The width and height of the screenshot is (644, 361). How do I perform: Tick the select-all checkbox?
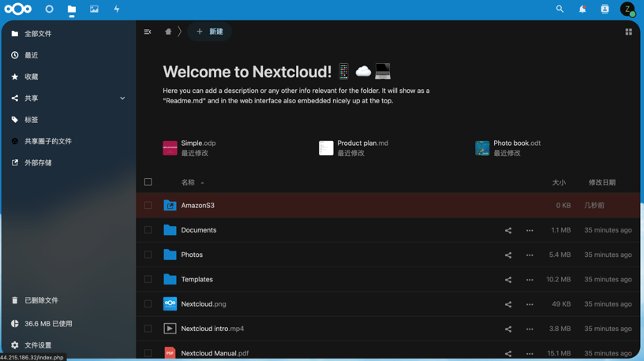point(148,182)
